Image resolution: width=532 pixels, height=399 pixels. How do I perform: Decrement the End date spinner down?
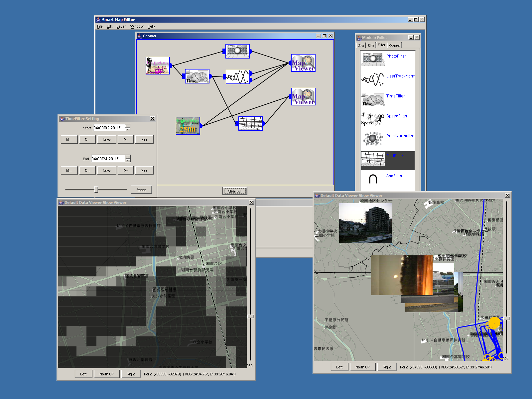pos(128,161)
